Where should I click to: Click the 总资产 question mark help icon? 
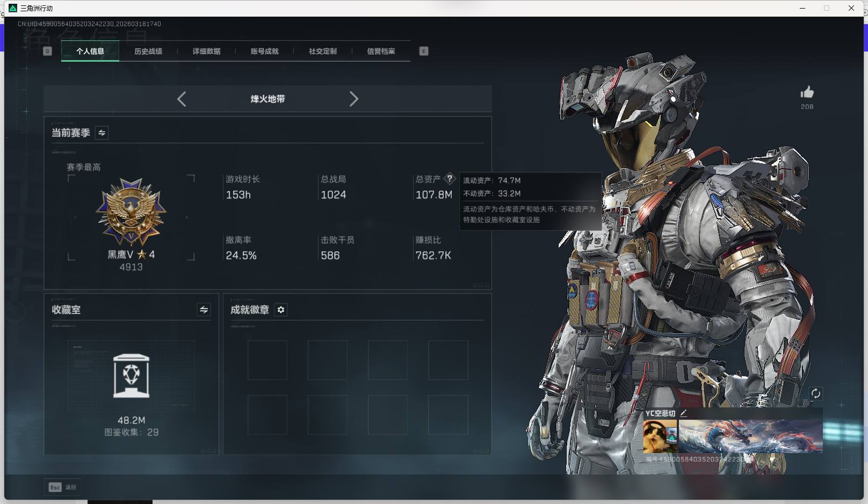(450, 179)
